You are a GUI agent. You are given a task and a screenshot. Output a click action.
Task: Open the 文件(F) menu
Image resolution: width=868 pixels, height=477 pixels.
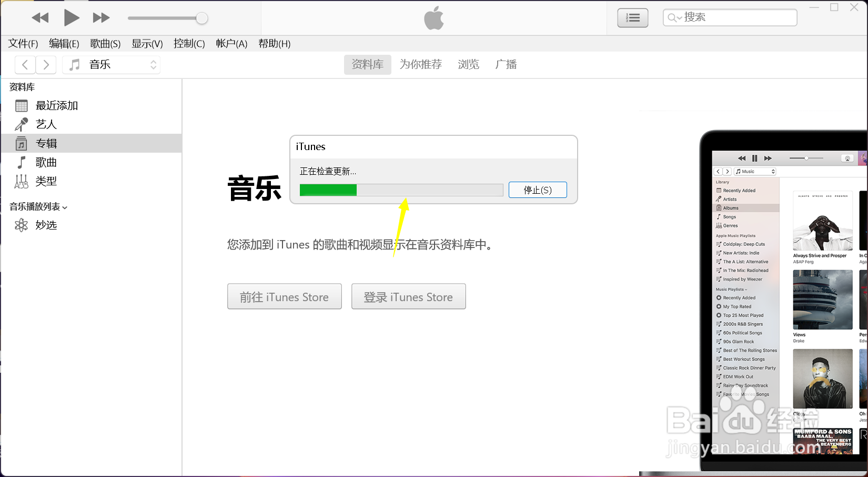coord(23,44)
